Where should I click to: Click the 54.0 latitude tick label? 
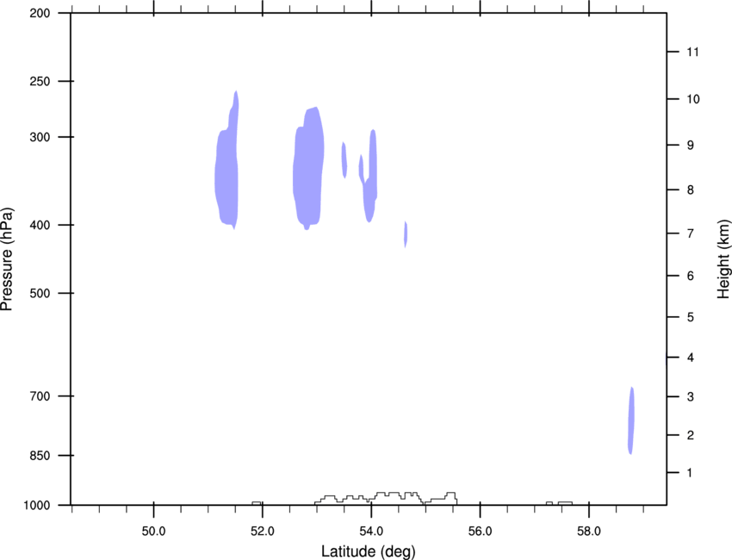[x=372, y=532]
